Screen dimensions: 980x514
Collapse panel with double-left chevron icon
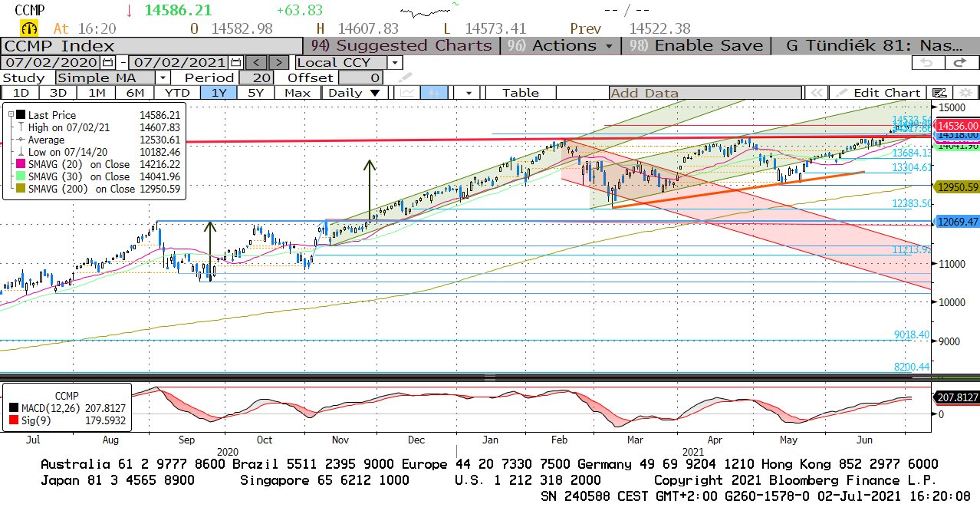(x=817, y=93)
